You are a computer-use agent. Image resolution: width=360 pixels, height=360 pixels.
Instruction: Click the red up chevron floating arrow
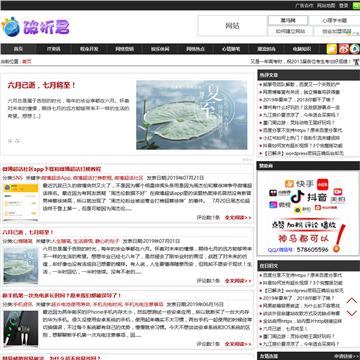coord(352,301)
